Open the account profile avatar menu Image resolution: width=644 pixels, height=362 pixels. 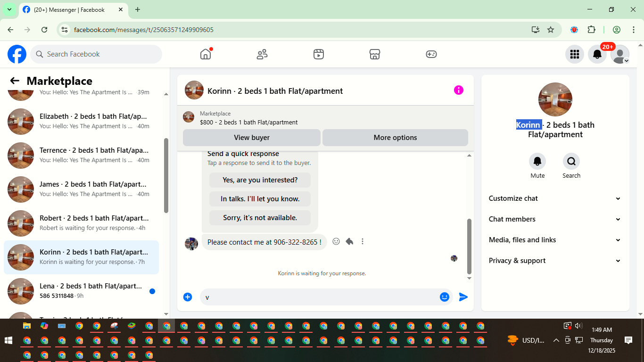620,54
